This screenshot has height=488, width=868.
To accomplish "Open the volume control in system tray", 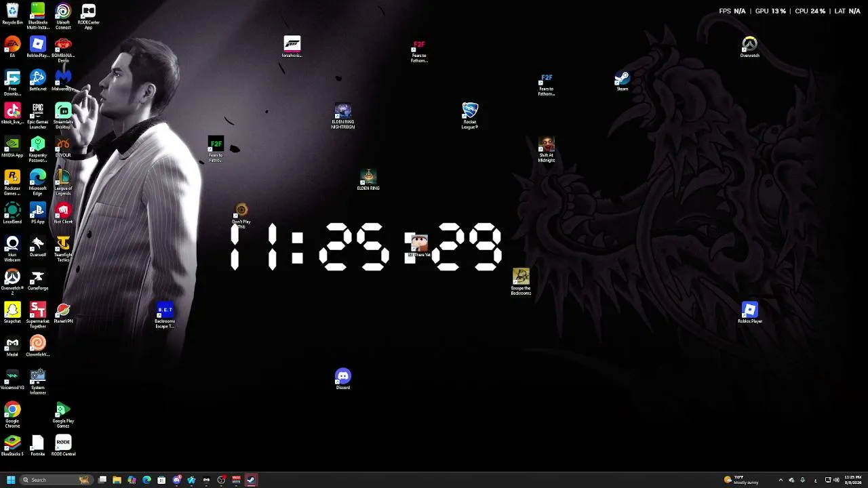I will [836, 480].
